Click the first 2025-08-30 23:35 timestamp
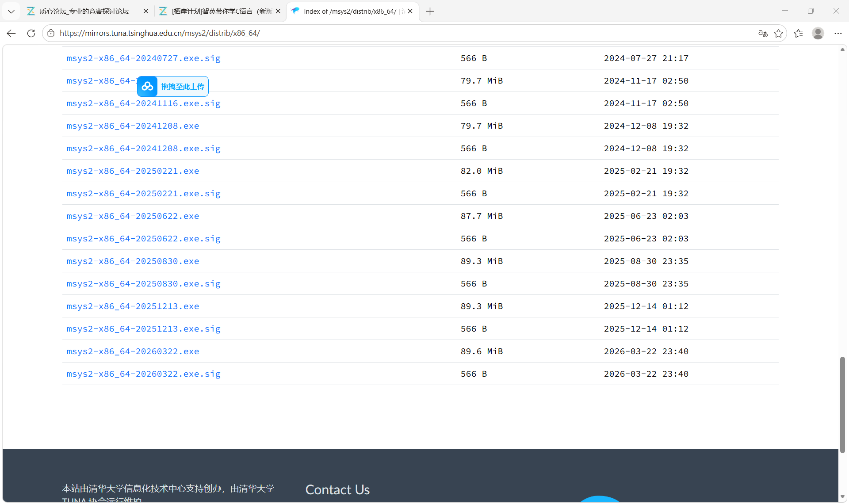 pos(646,261)
